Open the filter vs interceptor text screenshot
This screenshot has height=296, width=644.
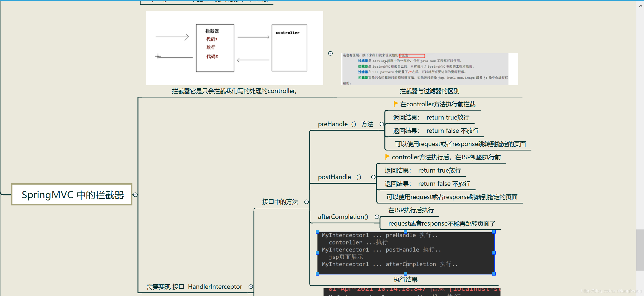(x=430, y=69)
